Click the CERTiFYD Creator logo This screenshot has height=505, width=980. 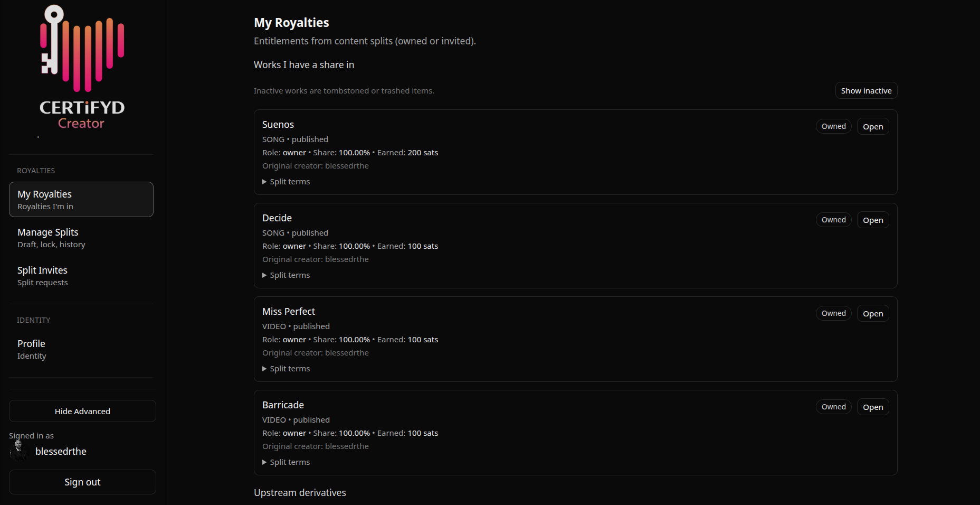tap(82, 69)
